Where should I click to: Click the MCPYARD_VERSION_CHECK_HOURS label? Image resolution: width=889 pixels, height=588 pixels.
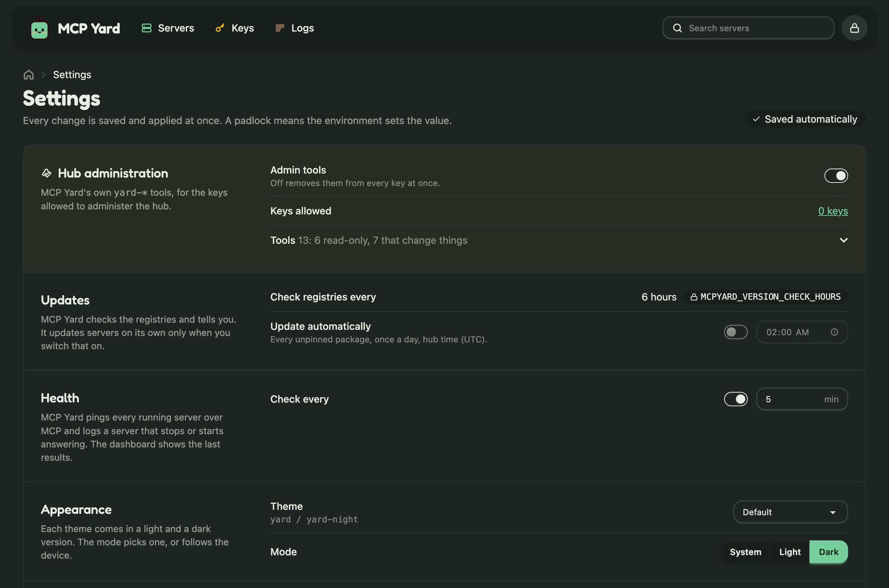[x=770, y=297]
